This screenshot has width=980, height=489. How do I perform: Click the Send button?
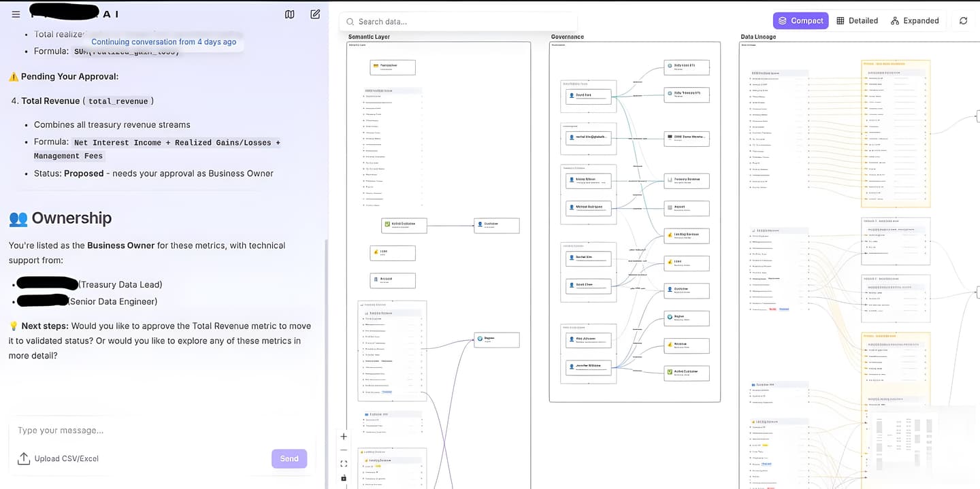click(289, 458)
